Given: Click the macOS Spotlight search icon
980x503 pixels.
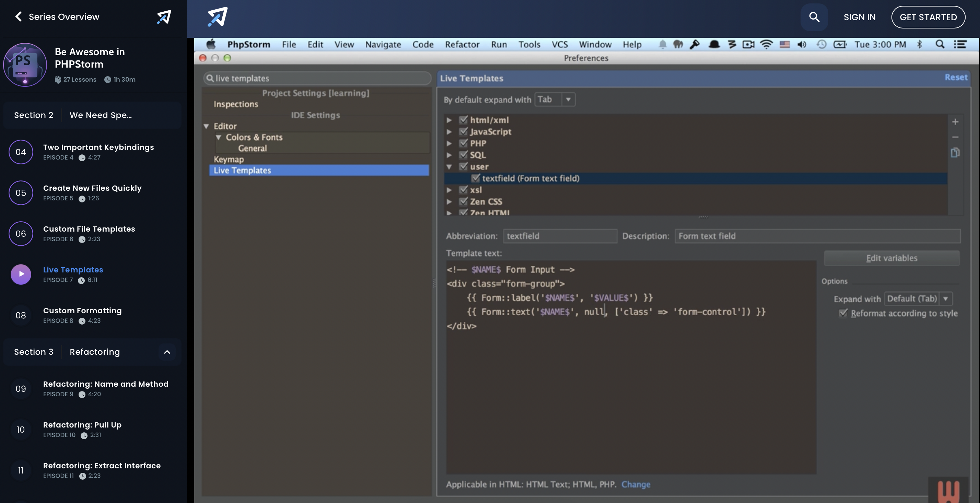Looking at the screenshot, I should click(940, 45).
